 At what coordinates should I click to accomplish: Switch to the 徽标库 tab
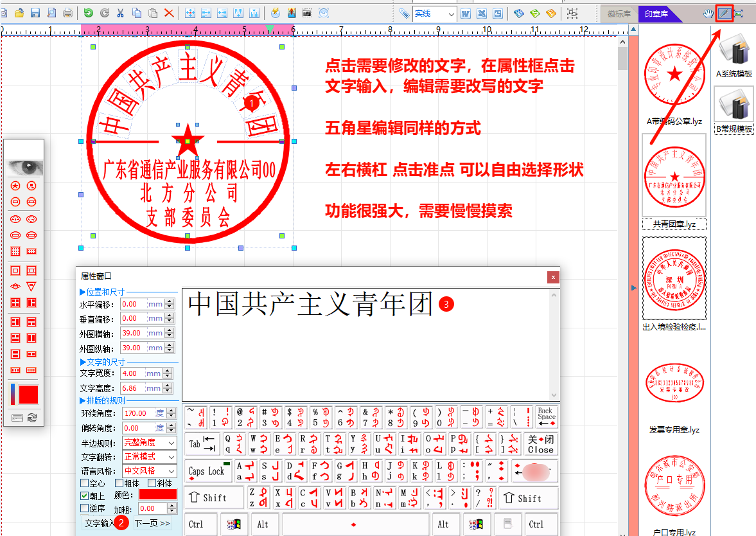pos(619,14)
